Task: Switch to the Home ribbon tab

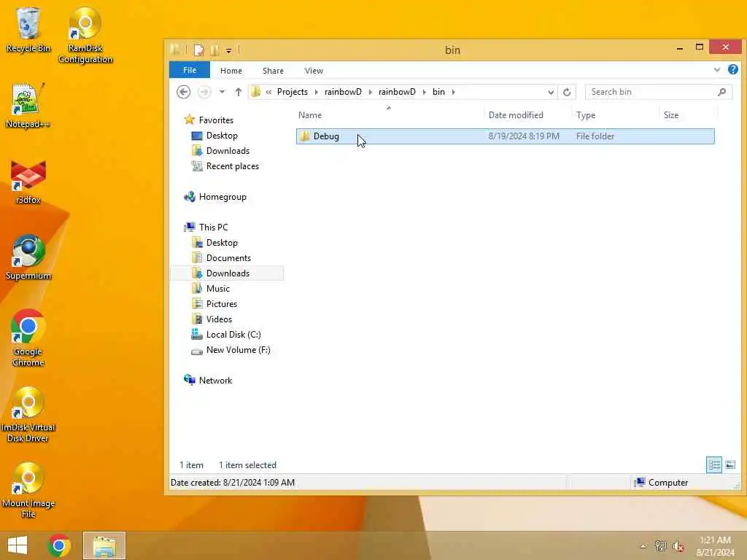Action: click(x=231, y=71)
